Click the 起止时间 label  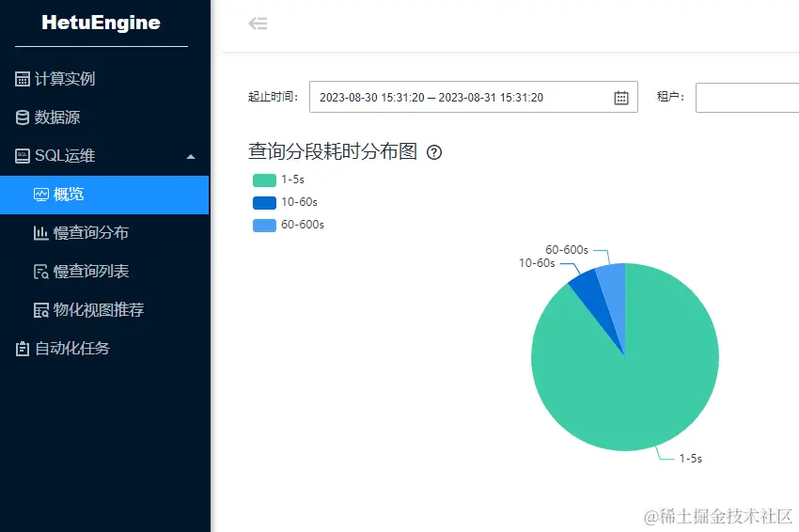[x=273, y=97]
